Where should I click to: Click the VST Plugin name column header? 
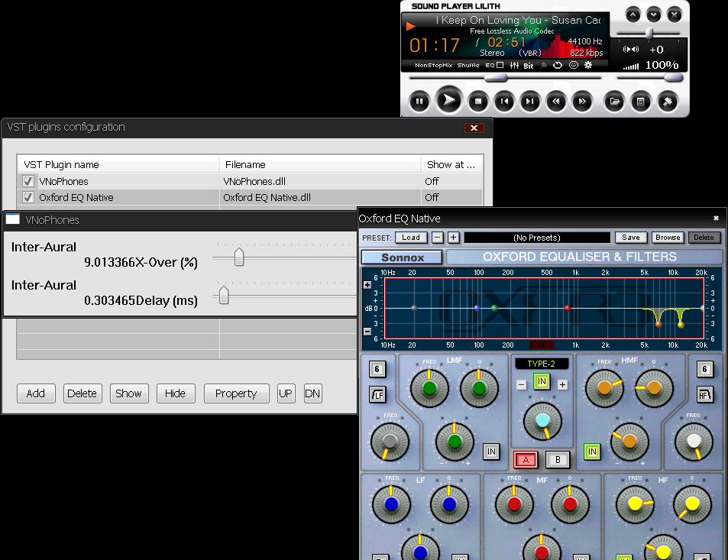point(118,164)
